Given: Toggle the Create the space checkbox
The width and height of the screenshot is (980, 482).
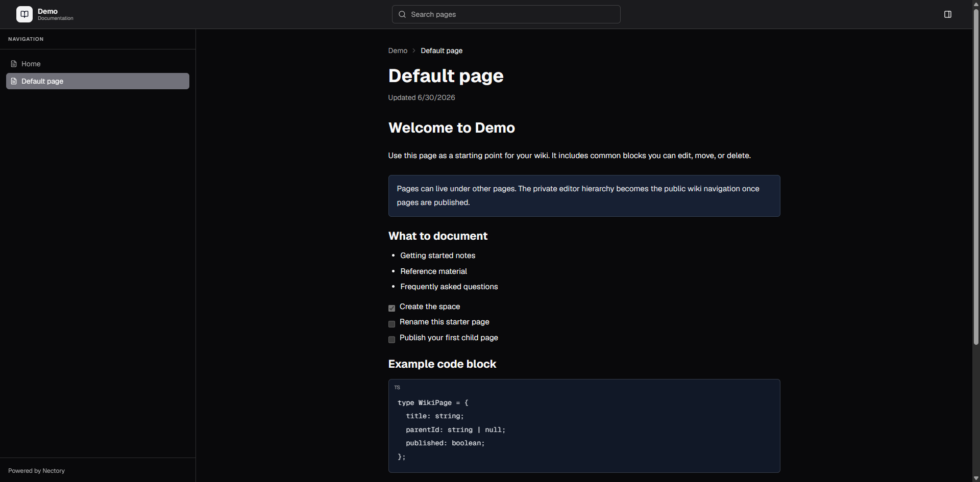Looking at the screenshot, I should click(391, 308).
